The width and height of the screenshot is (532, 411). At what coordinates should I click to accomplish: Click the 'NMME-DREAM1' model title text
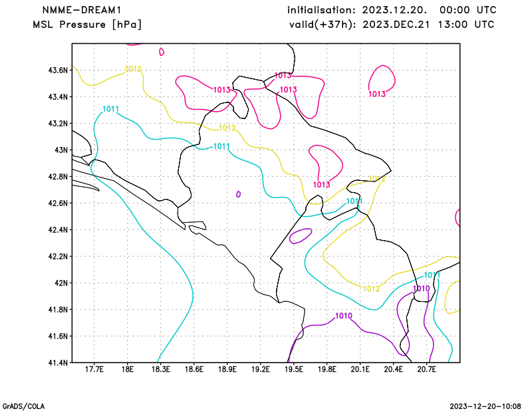click(x=82, y=10)
